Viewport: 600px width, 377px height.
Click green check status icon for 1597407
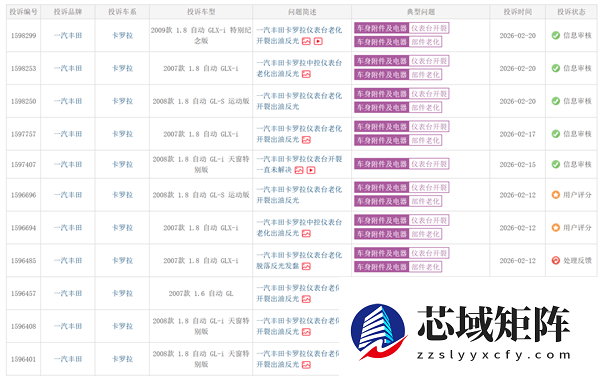[x=556, y=164]
